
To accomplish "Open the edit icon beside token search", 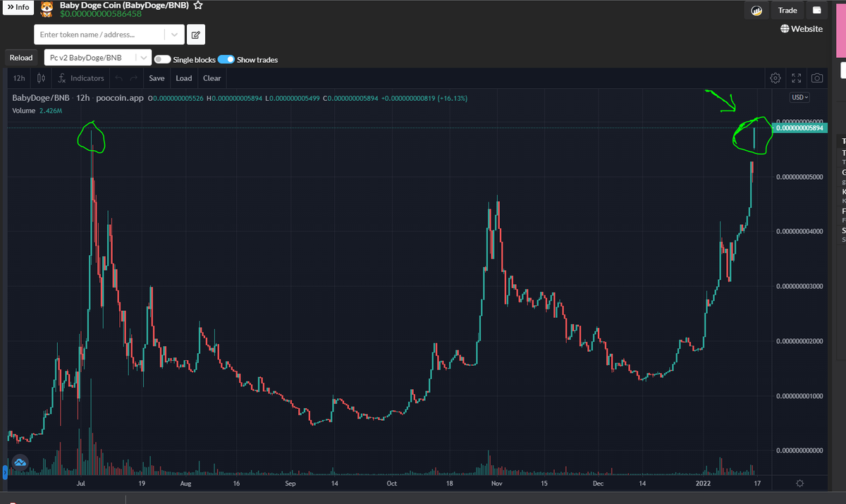I will tap(196, 35).
